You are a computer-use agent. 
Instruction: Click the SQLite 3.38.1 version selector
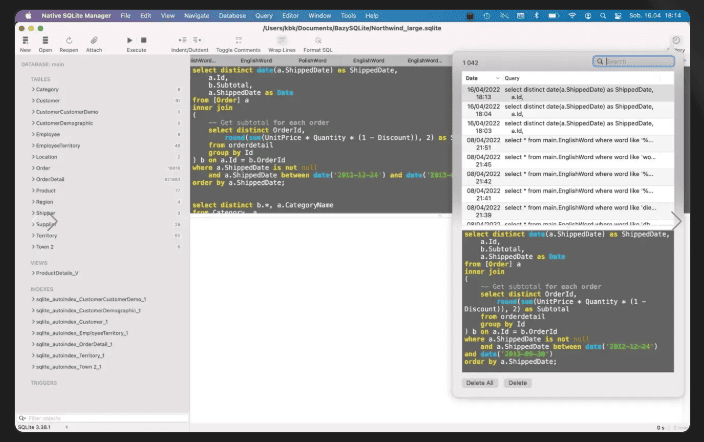43,427
